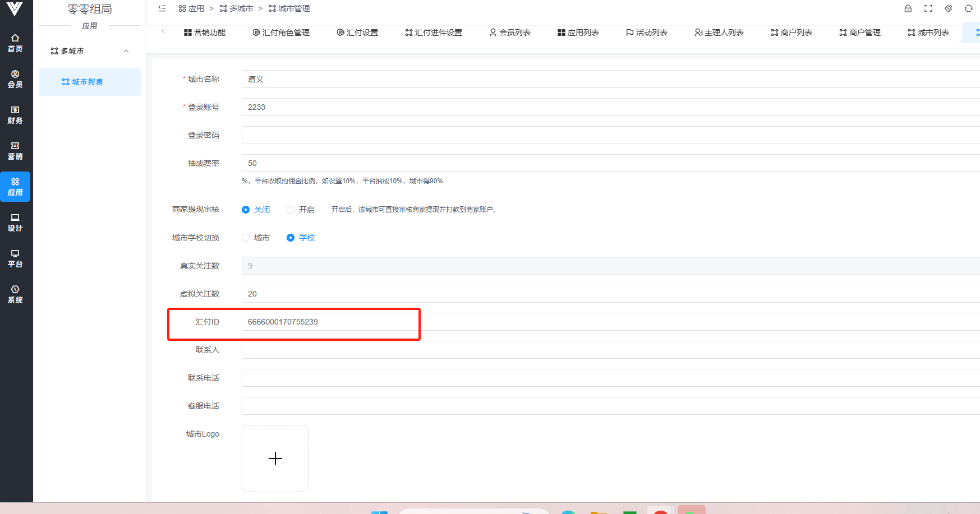980x514 pixels.
Task: Click the 多城市 breadcrumb link
Action: [x=236, y=8]
